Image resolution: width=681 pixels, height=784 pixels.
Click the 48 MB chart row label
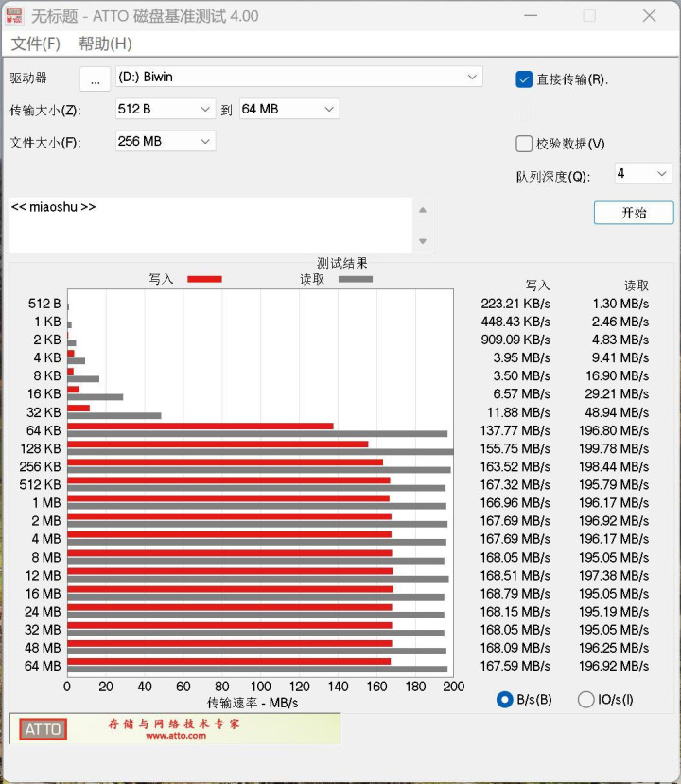click(43, 648)
